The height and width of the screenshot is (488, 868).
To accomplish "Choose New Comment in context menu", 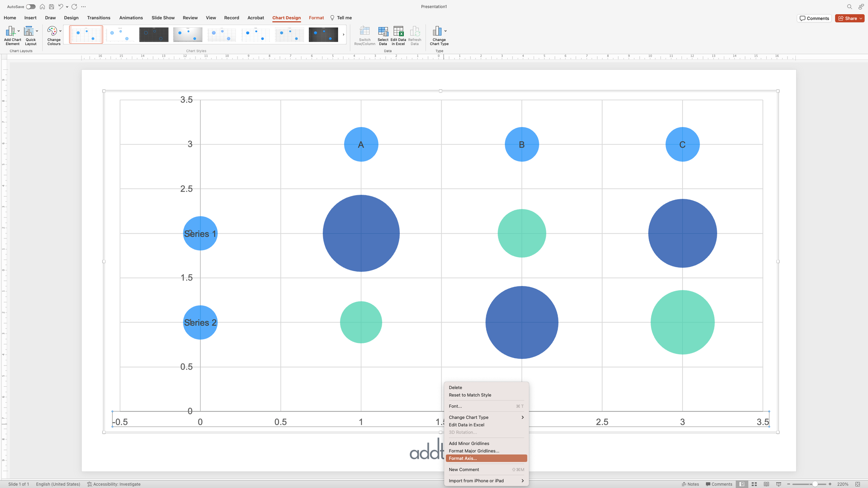I will tap(486, 470).
